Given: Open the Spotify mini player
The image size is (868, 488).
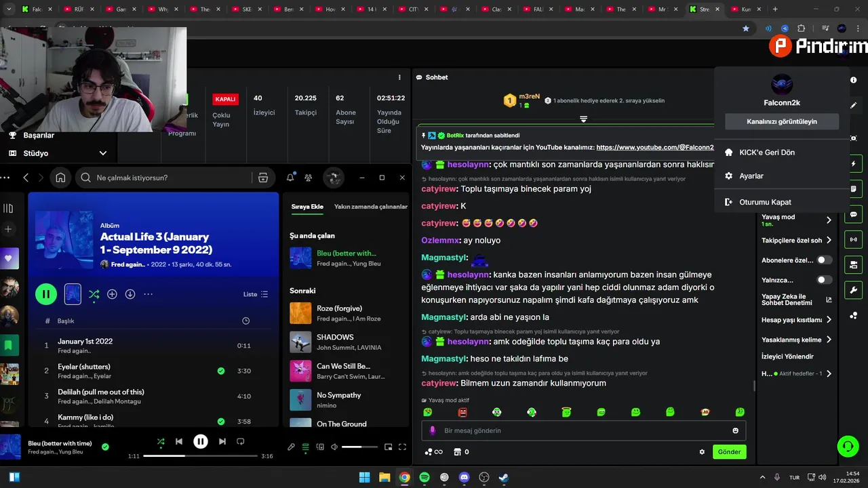Looking at the screenshot, I should (x=389, y=447).
